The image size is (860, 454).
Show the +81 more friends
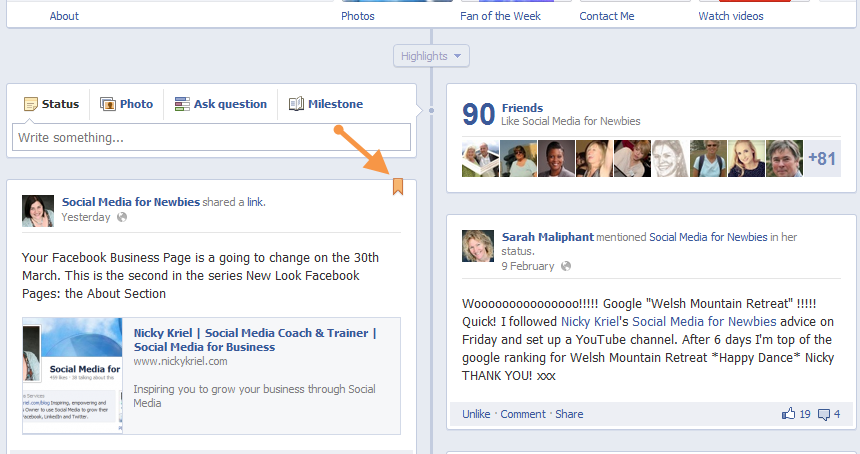click(x=822, y=158)
